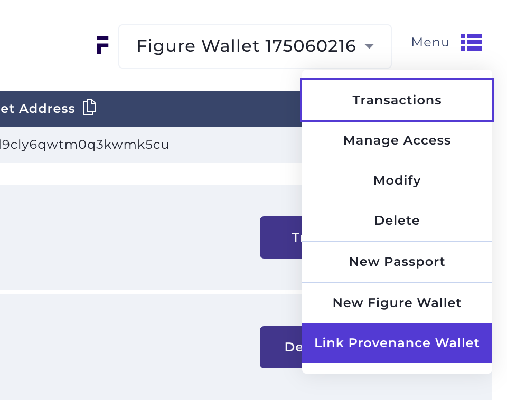507x420 pixels.
Task: Select the New Figure Wallet option
Action: [397, 303]
